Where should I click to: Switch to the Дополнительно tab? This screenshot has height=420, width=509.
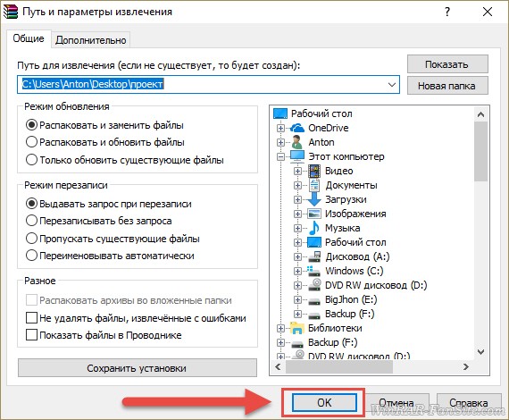tap(90, 40)
